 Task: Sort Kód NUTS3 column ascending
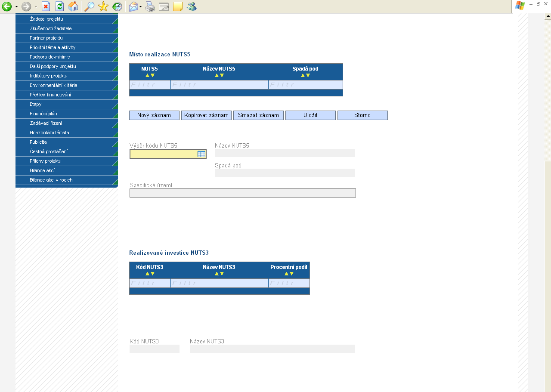pos(147,274)
